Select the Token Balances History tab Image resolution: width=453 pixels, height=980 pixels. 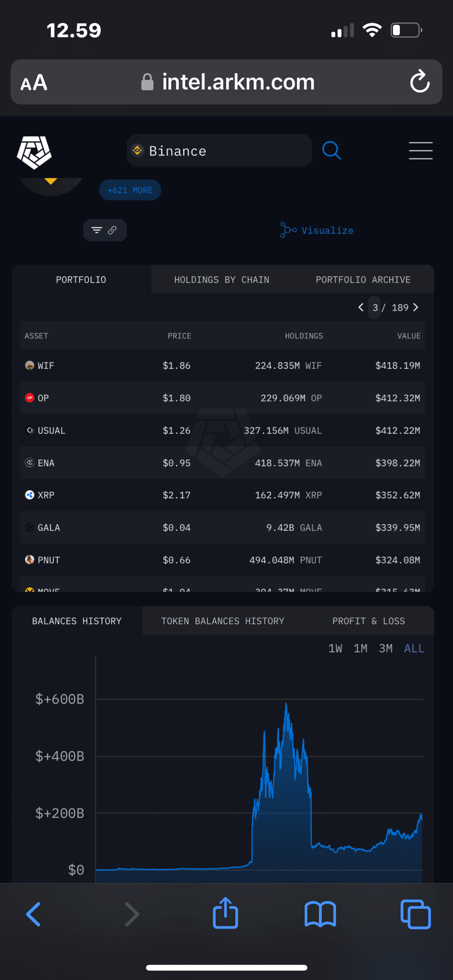pos(223,621)
